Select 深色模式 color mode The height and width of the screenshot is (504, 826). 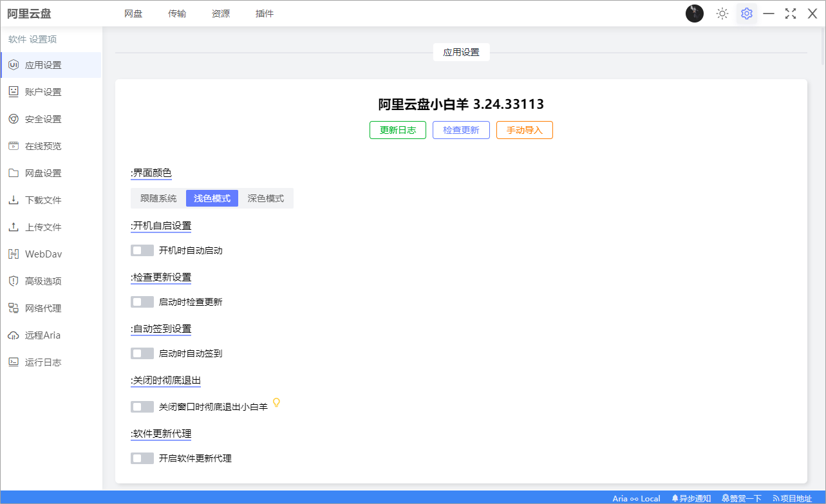coord(266,198)
